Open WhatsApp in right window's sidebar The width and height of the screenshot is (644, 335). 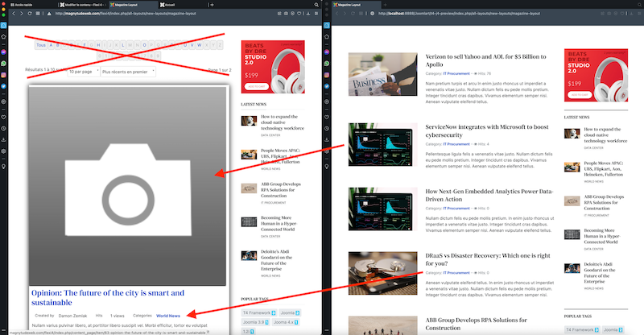327,64
